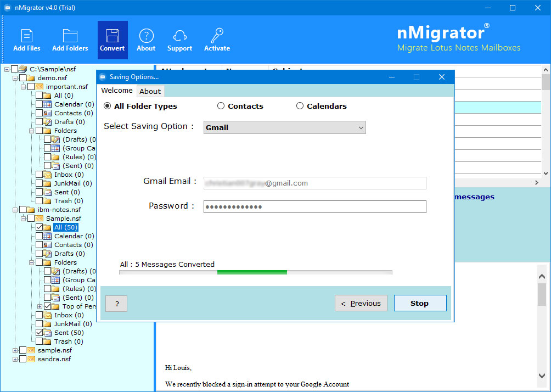Collapse the important.nsf tree node
This screenshot has width=551, height=392.
coord(23,87)
